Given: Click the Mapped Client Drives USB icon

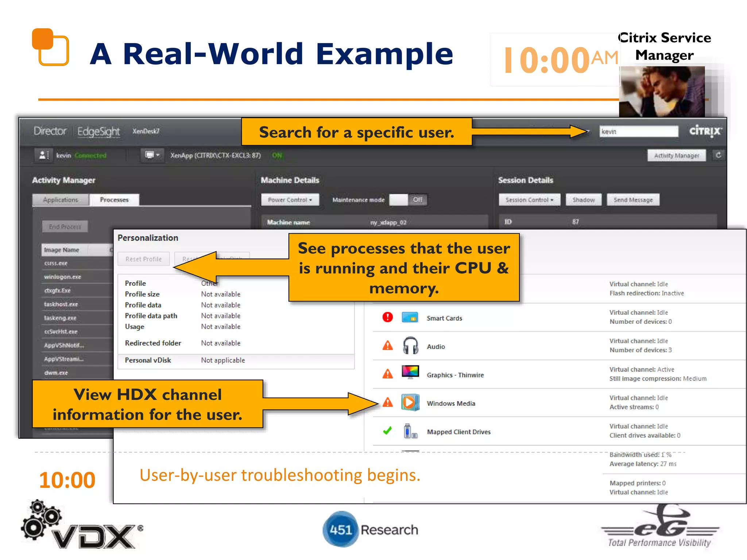Looking at the screenshot, I should [410, 431].
